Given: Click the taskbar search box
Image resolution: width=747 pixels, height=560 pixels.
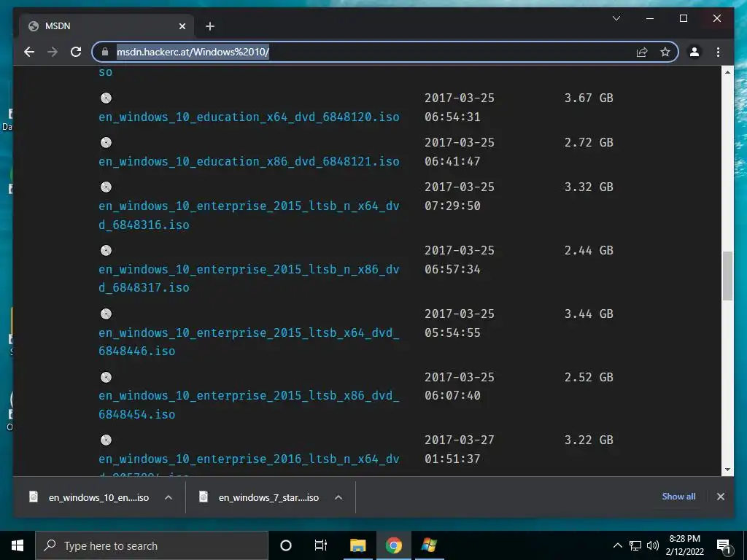Looking at the screenshot, I should (x=152, y=545).
